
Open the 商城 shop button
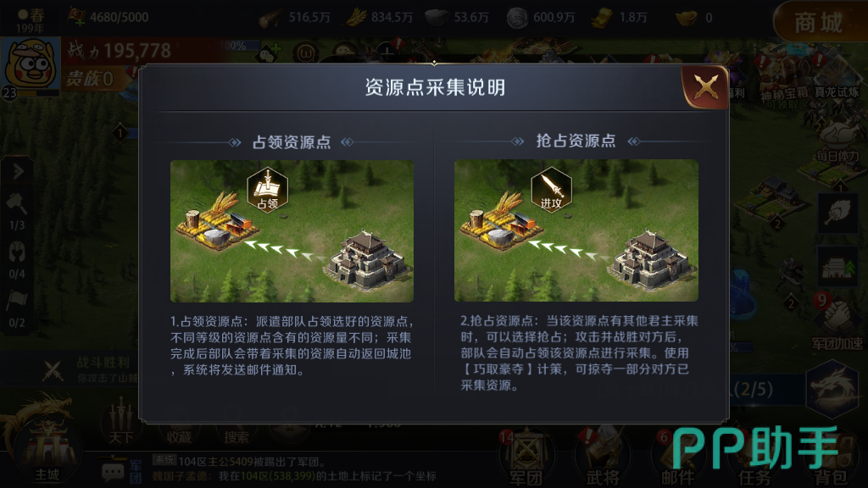(x=819, y=22)
